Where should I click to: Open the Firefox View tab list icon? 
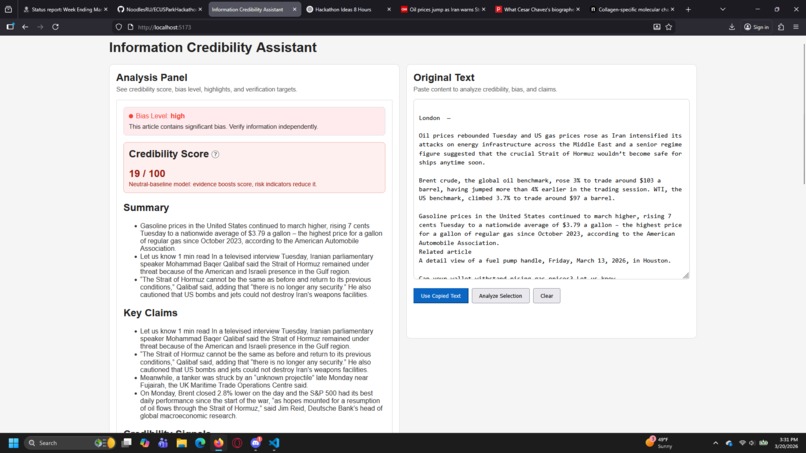8,9
